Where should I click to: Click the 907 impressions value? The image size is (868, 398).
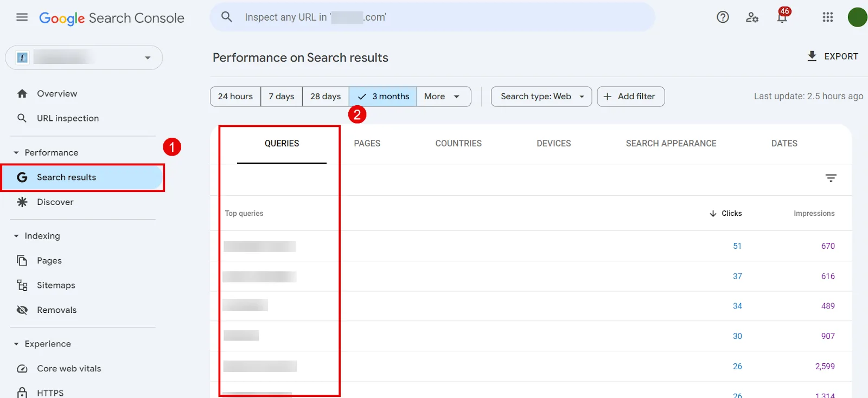pyautogui.click(x=828, y=336)
